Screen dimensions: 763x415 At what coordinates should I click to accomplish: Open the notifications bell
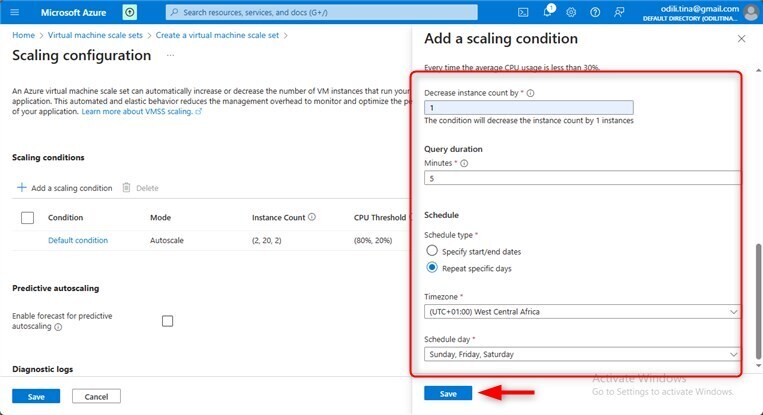pyautogui.click(x=547, y=12)
